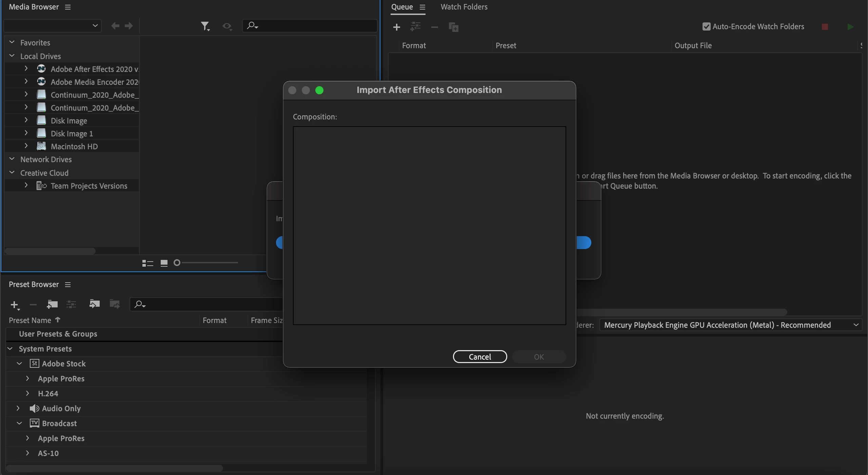This screenshot has height=475, width=868.
Task: Click Create New Preset plus icon
Action: pyautogui.click(x=15, y=305)
